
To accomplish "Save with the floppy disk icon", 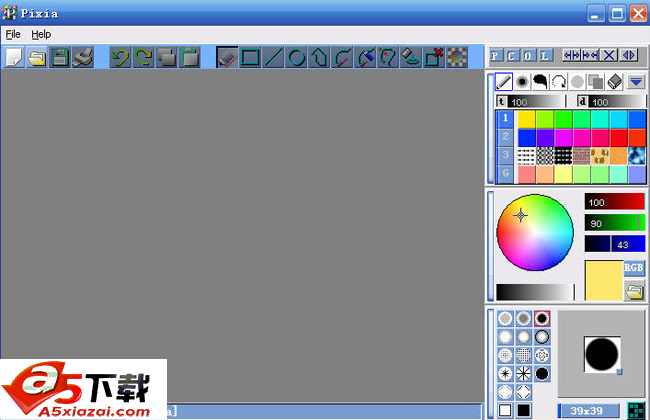I will pyautogui.click(x=60, y=57).
